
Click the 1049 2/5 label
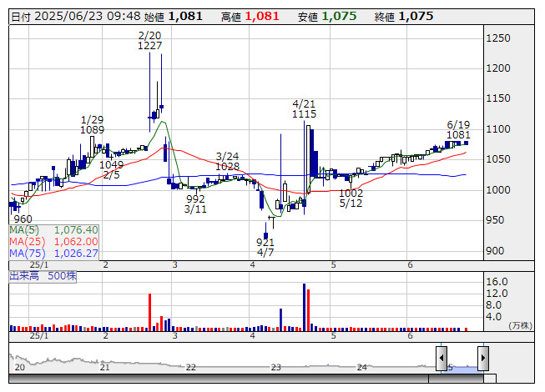(112, 169)
